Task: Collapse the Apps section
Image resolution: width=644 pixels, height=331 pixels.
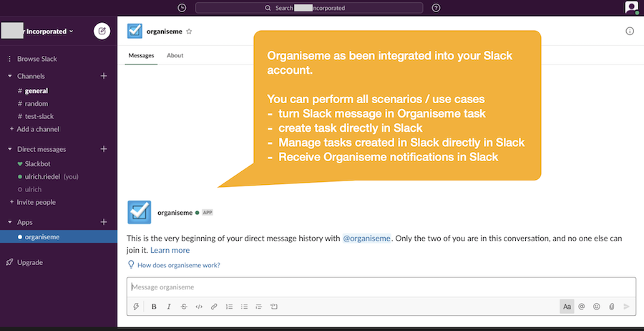Action: pos(10,222)
